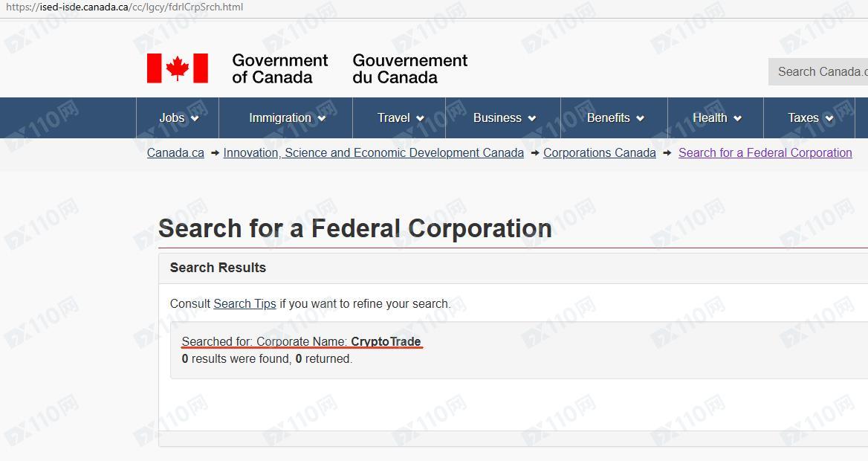This screenshot has height=461, width=868.
Task: Click the Searched for Corporate Name CryptoTrade text
Action: (x=301, y=341)
